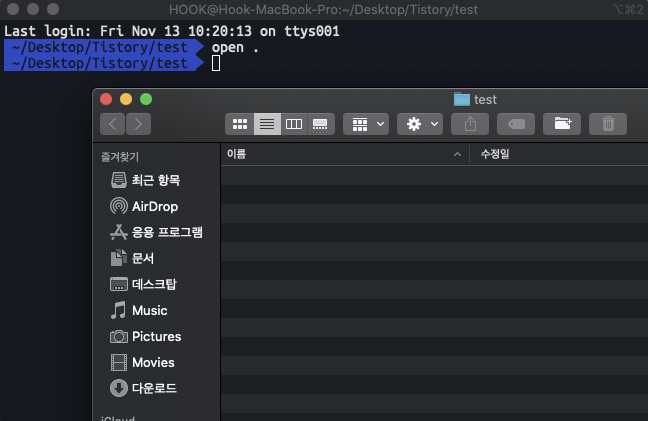The height and width of the screenshot is (421, 648).
Task: Click the Share toolbar button
Action: (470, 124)
